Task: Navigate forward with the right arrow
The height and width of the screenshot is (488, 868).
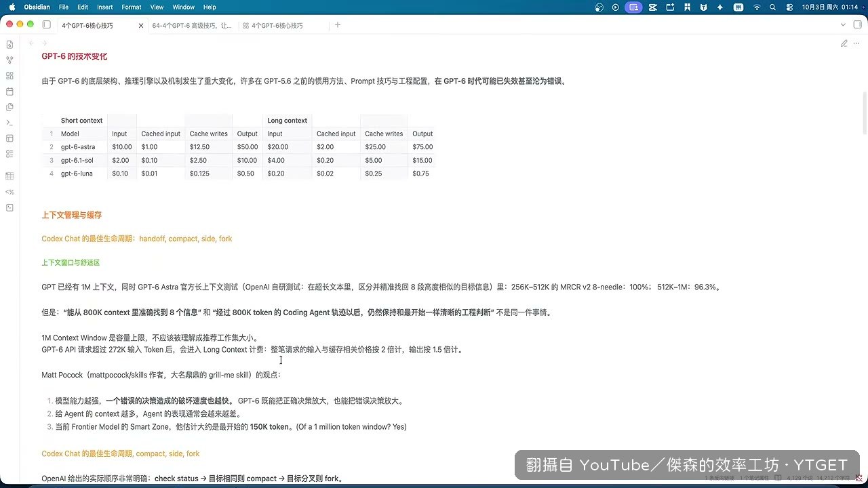Action: coord(45,43)
